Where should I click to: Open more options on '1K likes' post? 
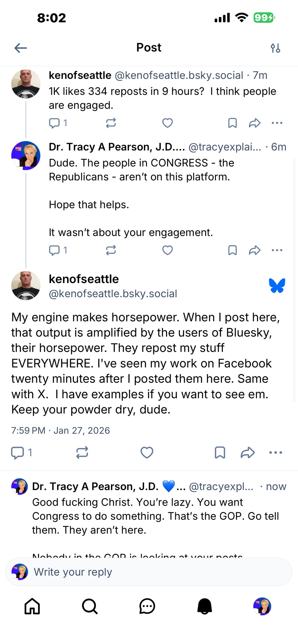[x=277, y=123]
